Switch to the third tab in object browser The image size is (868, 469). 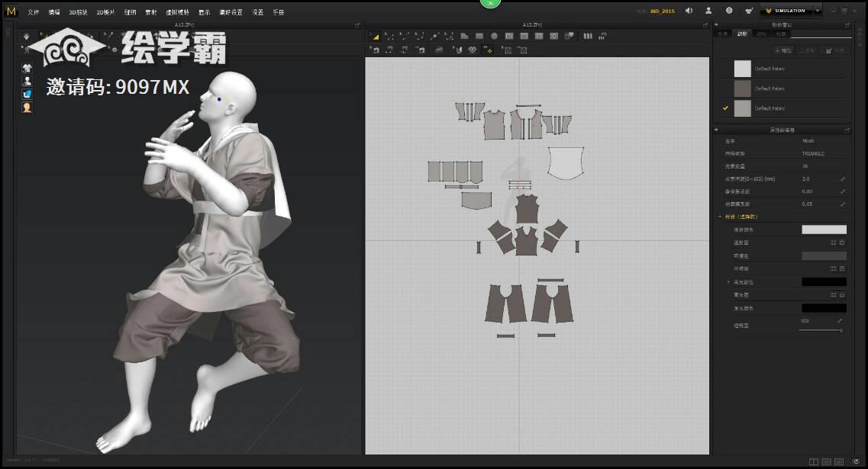pos(762,34)
